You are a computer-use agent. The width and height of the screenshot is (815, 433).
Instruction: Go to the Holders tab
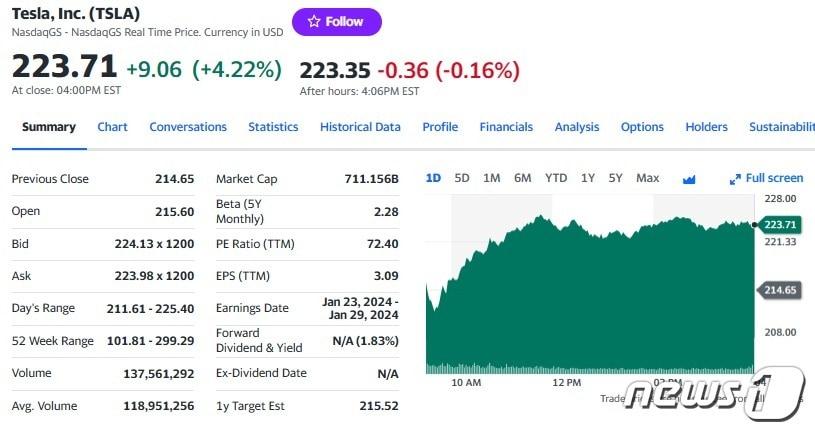(x=706, y=127)
